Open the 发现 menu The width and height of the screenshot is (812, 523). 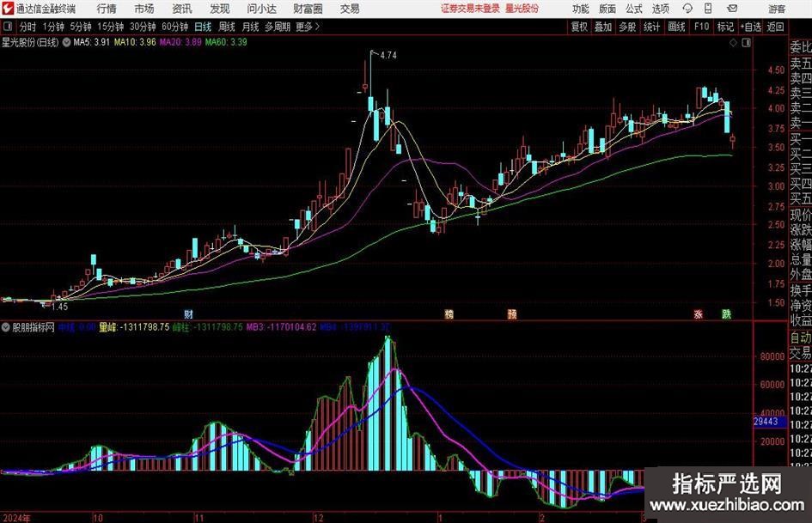[x=220, y=9]
